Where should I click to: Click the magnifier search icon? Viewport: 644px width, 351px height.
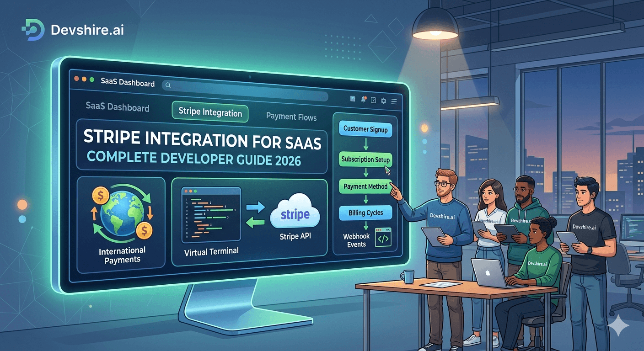(x=168, y=85)
